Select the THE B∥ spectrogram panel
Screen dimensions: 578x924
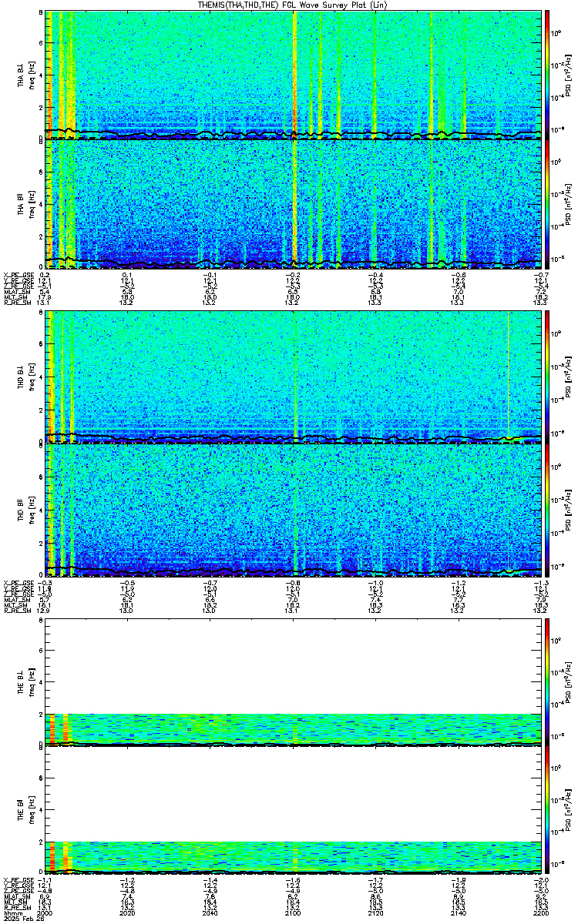(293, 809)
